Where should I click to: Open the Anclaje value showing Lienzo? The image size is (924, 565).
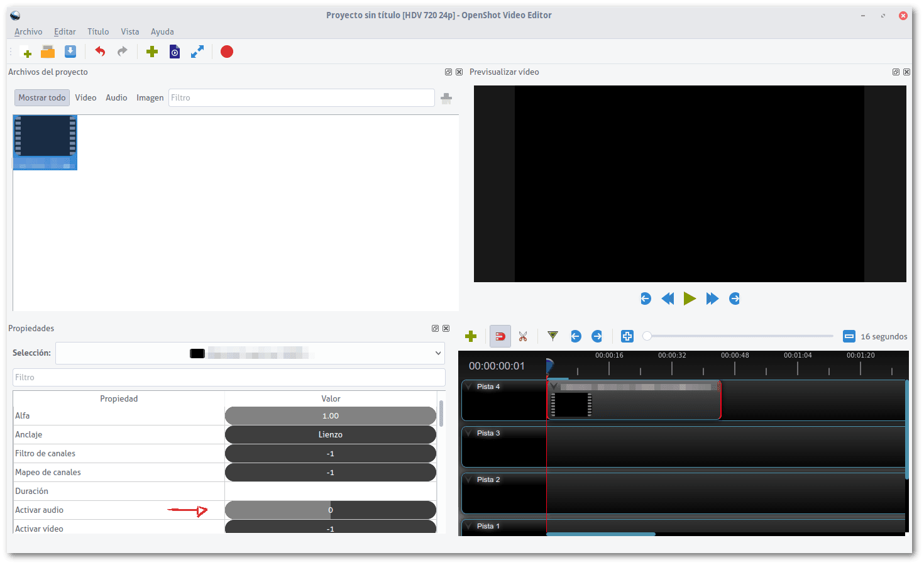point(330,434)
